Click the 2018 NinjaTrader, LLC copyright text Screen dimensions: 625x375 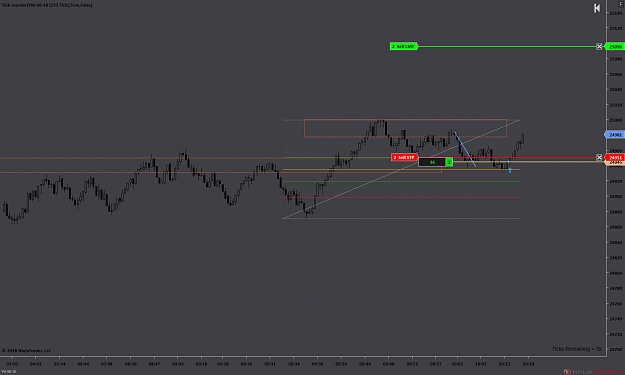click(26, 351)
